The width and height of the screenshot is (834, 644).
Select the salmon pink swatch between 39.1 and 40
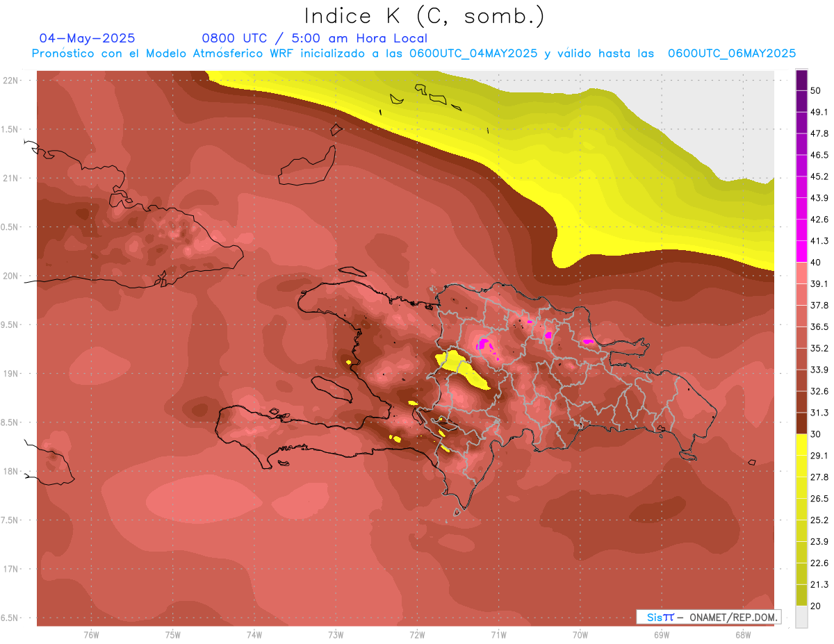pyautogui.click(x=801, y=273)
